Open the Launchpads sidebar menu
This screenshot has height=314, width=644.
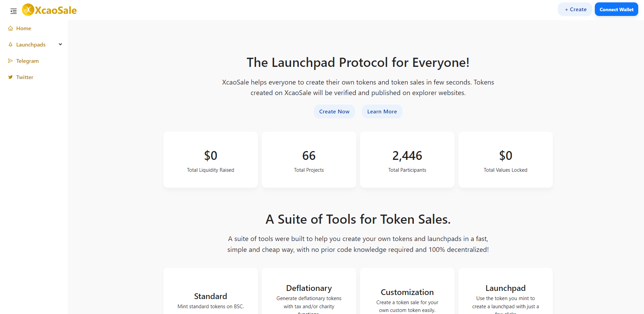point(34,45)
